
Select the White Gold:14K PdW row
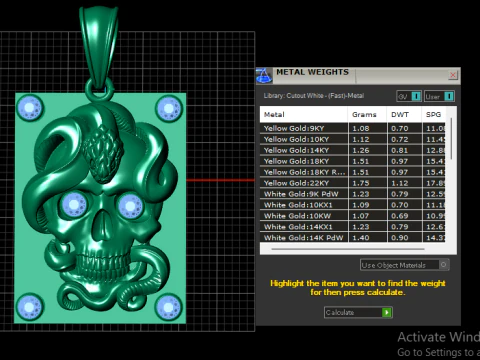[353, 238]
